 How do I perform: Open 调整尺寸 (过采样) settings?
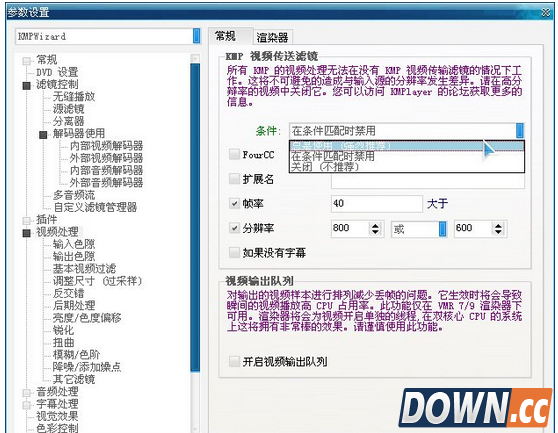click(97, 281)
